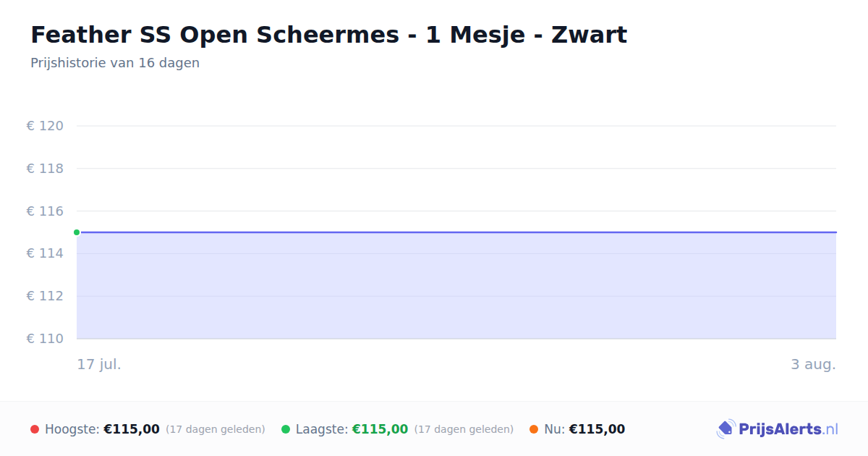Click the € 110 axis label
The height and width of the screenshot is (456, 868).
pyautogui.click(x=45, y=339)
